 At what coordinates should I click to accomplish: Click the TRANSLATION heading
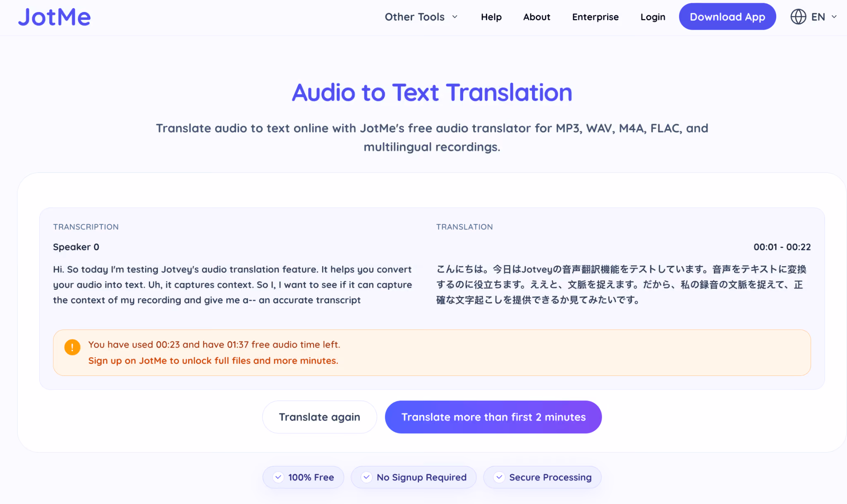(x=464, y=227)
